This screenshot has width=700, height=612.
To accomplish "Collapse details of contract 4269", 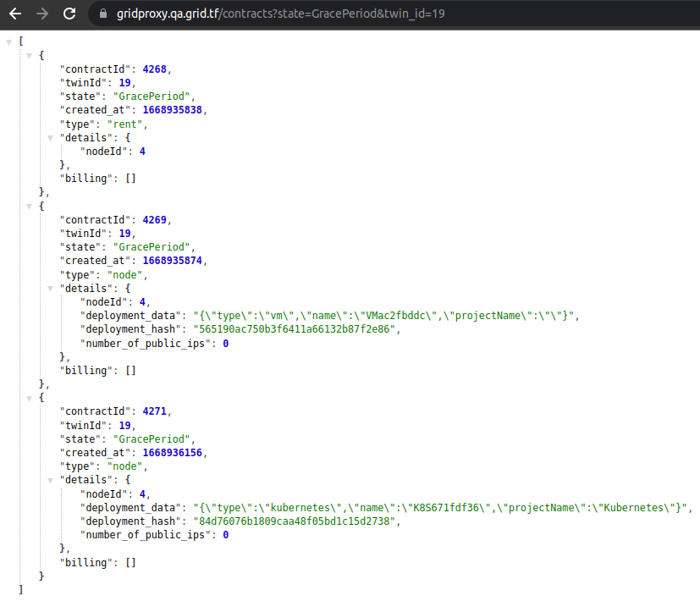I will pos(51,288).
